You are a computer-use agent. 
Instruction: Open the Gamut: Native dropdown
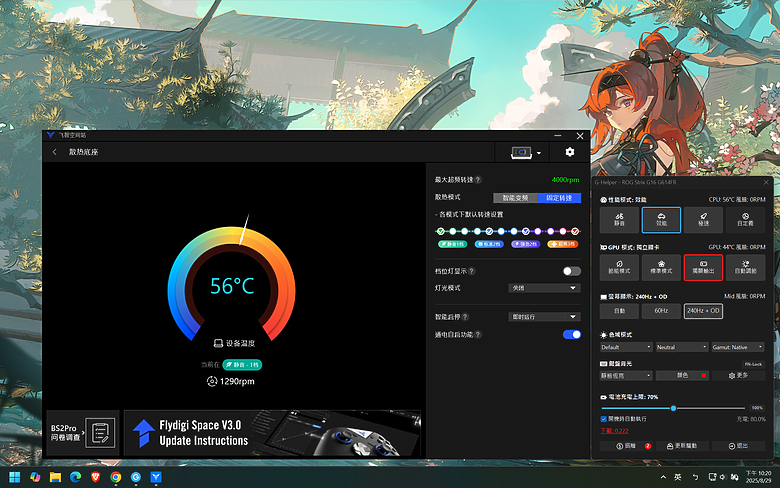738,347
